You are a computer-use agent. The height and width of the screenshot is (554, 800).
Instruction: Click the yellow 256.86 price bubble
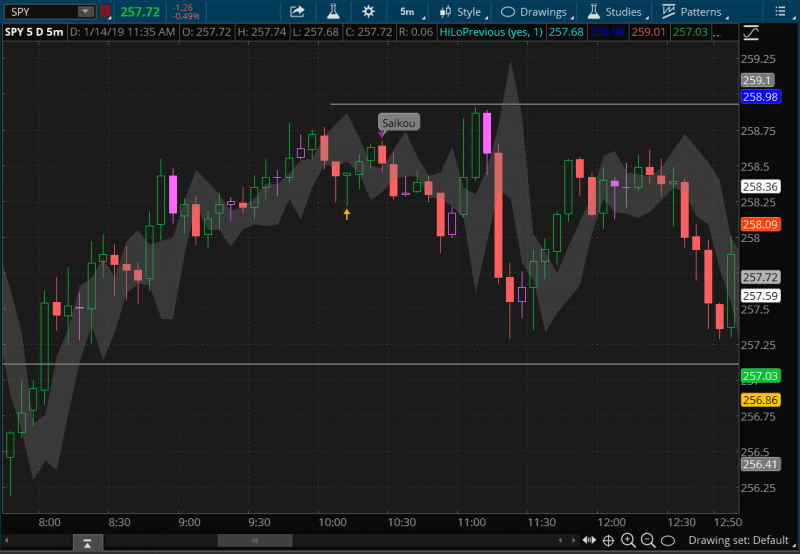coord(760,400)
